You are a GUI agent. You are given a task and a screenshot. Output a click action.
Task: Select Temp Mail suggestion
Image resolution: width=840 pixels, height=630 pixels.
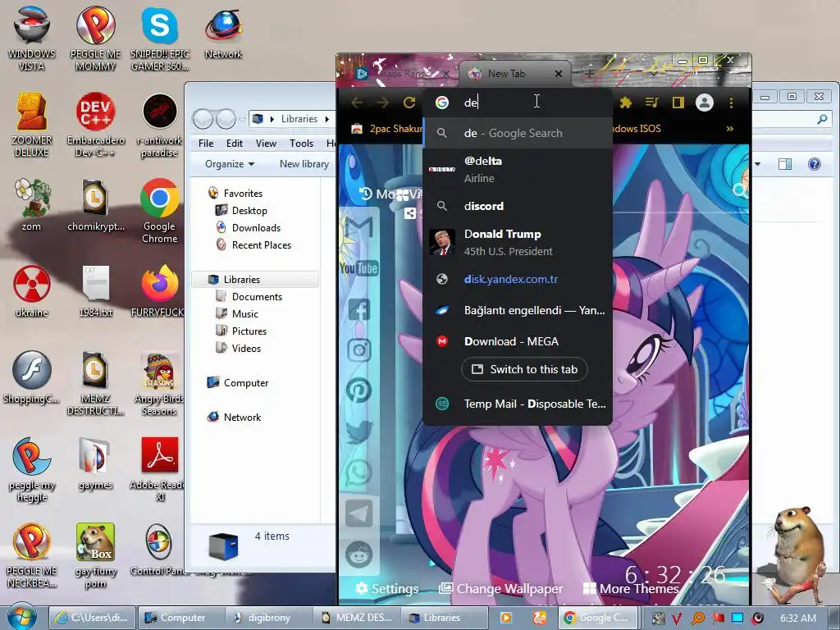(518, 404)
